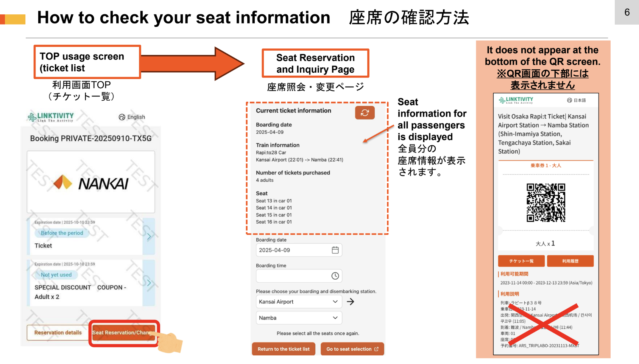Open the Ticket item chevron
The height and width of the screenshot is (364, 639).
coord(149,236)
